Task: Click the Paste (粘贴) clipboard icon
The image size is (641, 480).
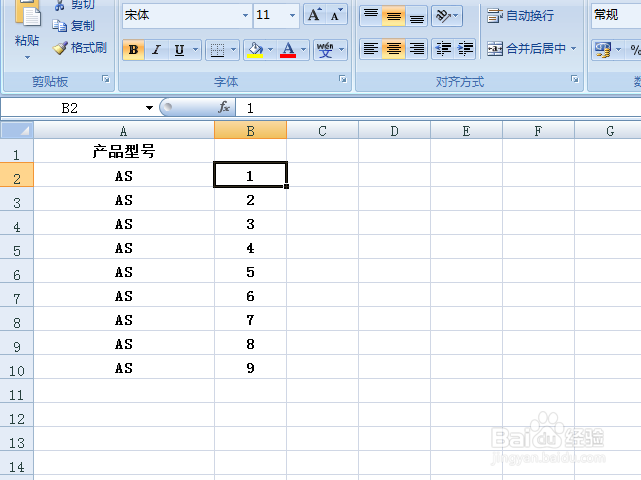Action: click(27, 14)
